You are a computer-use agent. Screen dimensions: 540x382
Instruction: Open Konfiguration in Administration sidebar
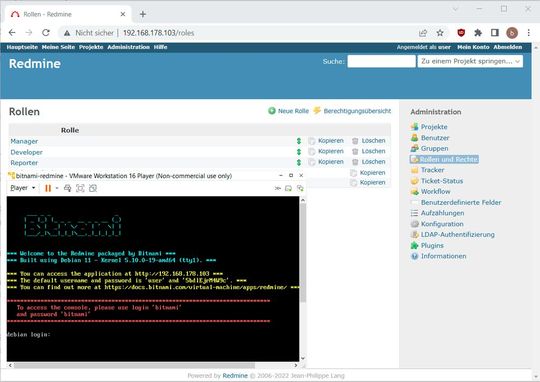click(x=442, y=224)
